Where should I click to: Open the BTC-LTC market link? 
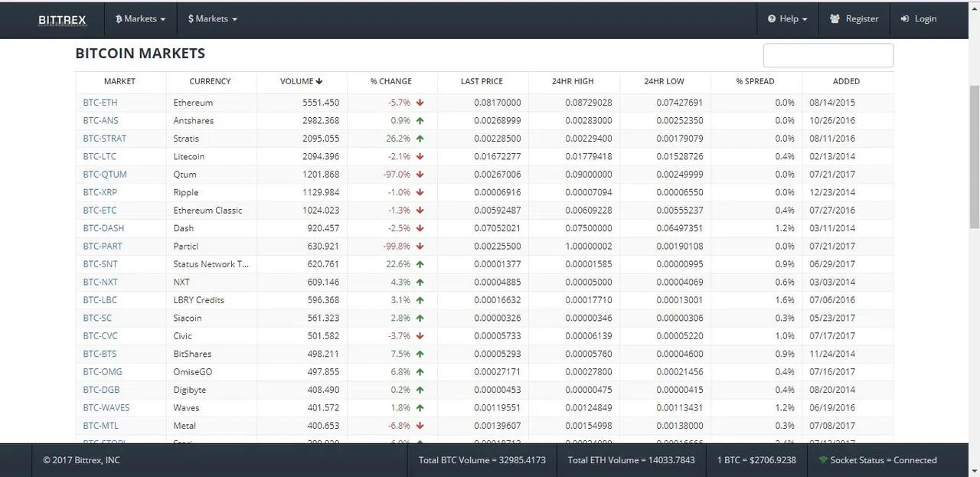(x=100, y=157)
